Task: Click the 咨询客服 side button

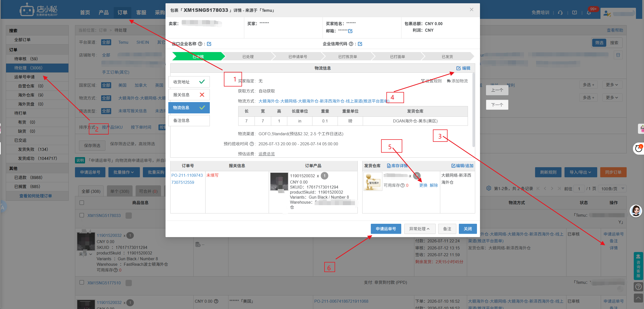Action: 638,266
